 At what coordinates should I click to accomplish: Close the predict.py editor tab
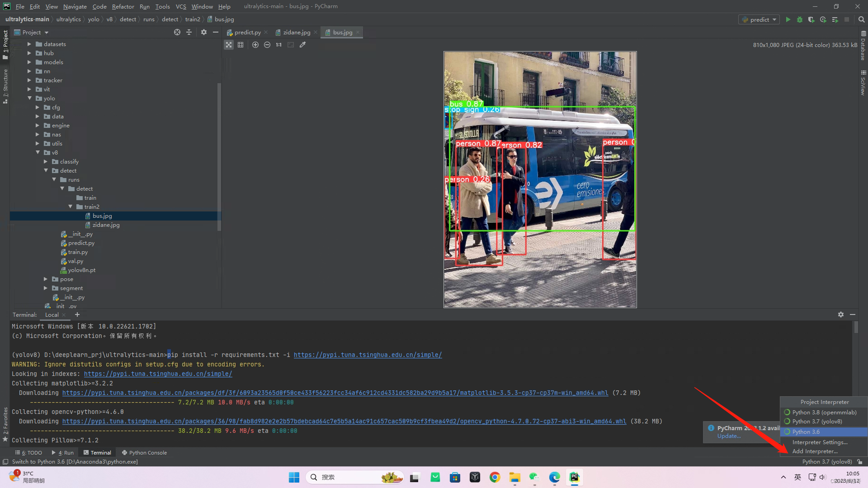click(x=266, y=33)
